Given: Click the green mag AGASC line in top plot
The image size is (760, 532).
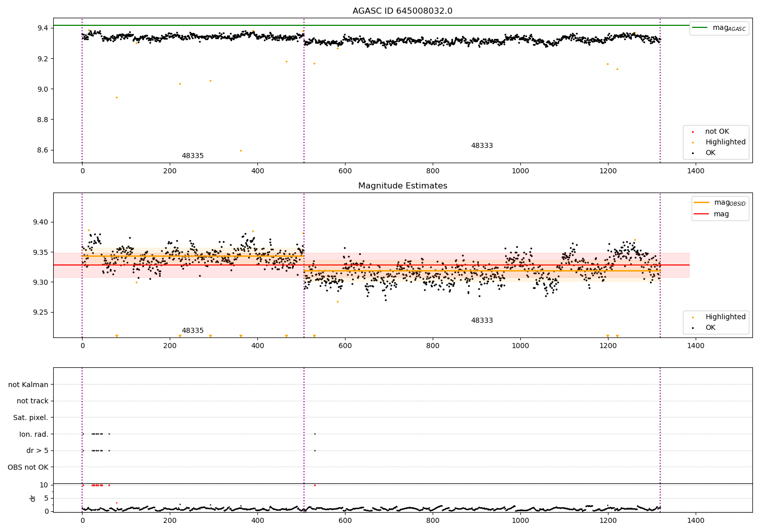Looking at the screenshot, I should pyautogui.click(x=371, y=25).
